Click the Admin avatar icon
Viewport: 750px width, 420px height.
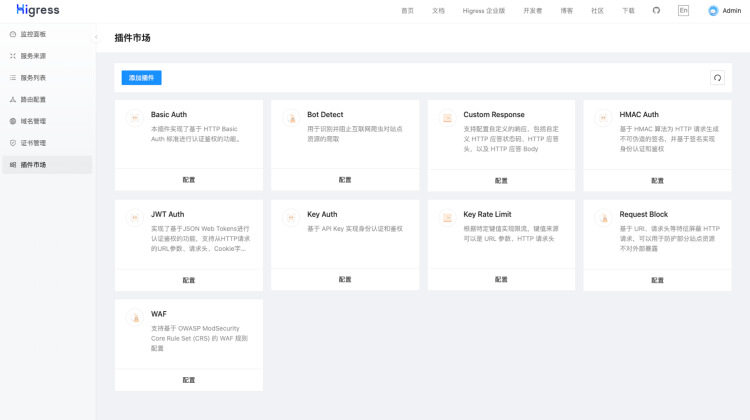[x=713, y=11]
